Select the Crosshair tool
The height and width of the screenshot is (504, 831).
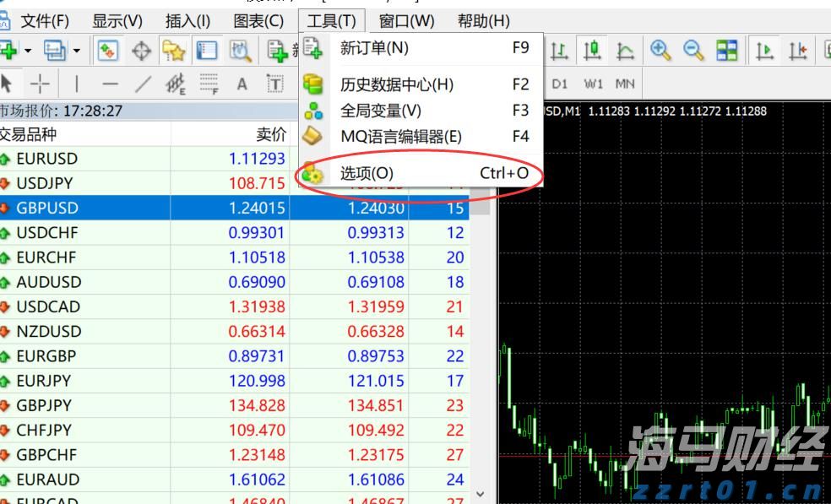41,84
